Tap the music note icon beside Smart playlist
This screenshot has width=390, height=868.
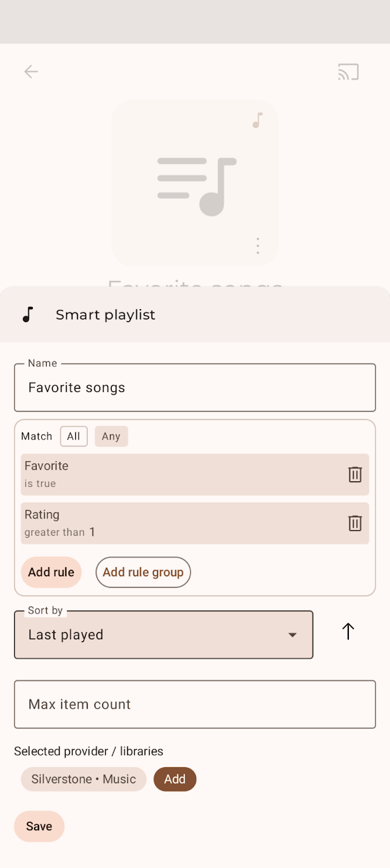click(28, 315)
